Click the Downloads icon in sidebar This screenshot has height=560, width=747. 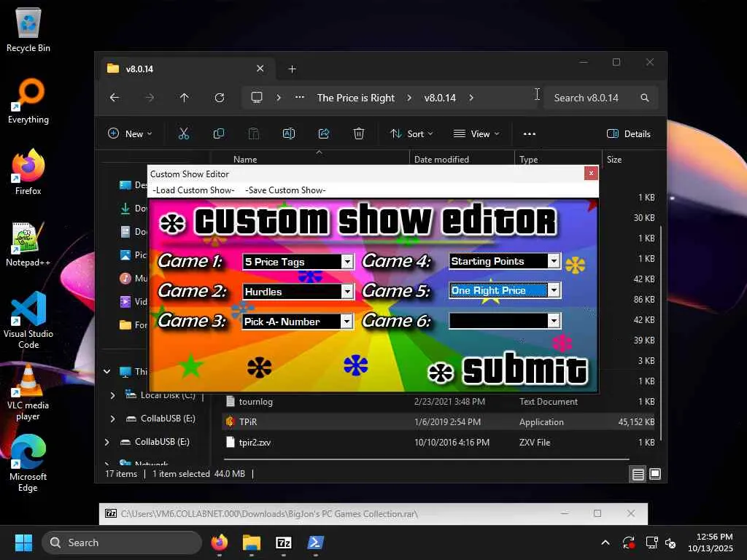[x=125, y=208]
